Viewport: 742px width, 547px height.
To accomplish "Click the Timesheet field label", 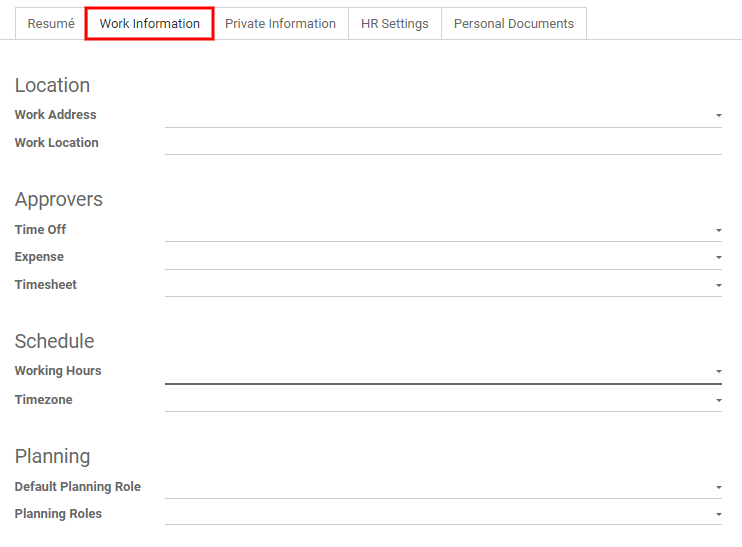I will coord(46,285).
